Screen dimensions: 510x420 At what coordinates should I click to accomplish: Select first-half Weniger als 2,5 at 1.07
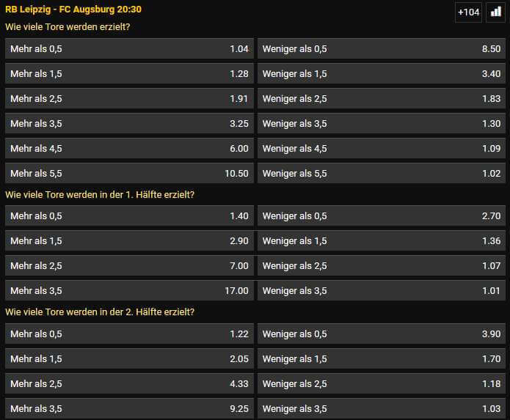381,266
